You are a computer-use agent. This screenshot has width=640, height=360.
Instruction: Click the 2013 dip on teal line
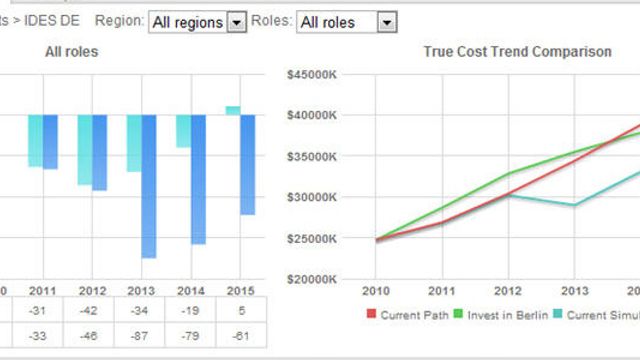click(x=575, y=204)
